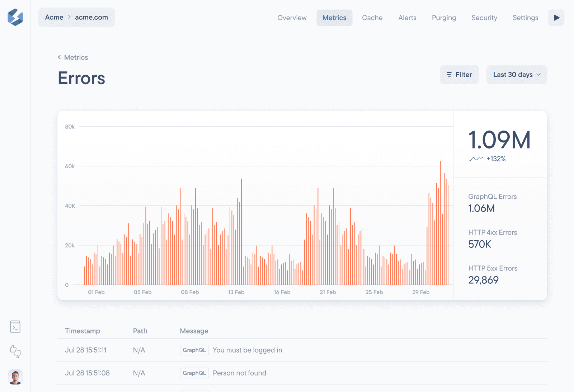This screenshot has width=574, height=392.
Task: Select acme.com in the breadcrumb
Action: click(91, 17)
